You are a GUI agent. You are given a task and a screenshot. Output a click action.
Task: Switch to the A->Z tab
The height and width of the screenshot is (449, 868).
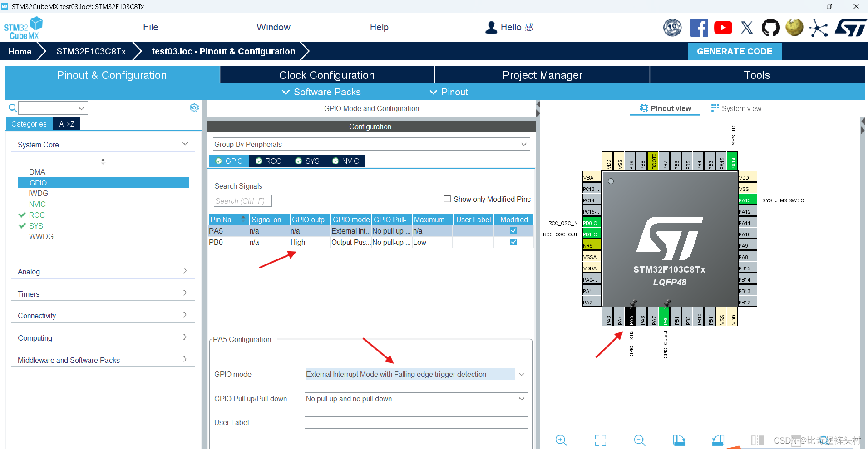click(67, 124)
